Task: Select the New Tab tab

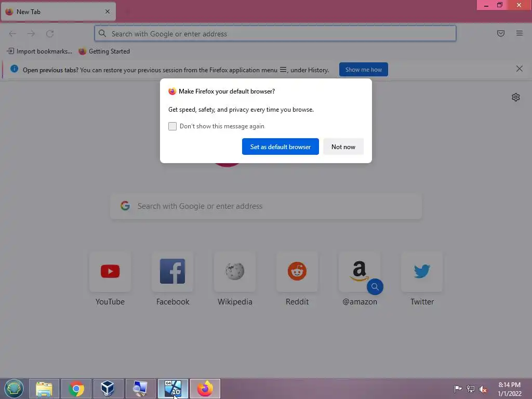Action: coord(58,11)
